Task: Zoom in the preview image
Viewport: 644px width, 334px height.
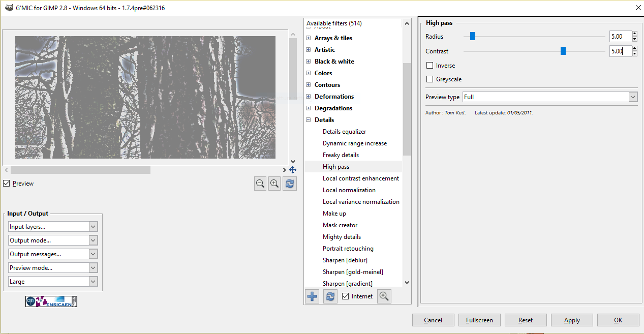Action: point(274,184)
